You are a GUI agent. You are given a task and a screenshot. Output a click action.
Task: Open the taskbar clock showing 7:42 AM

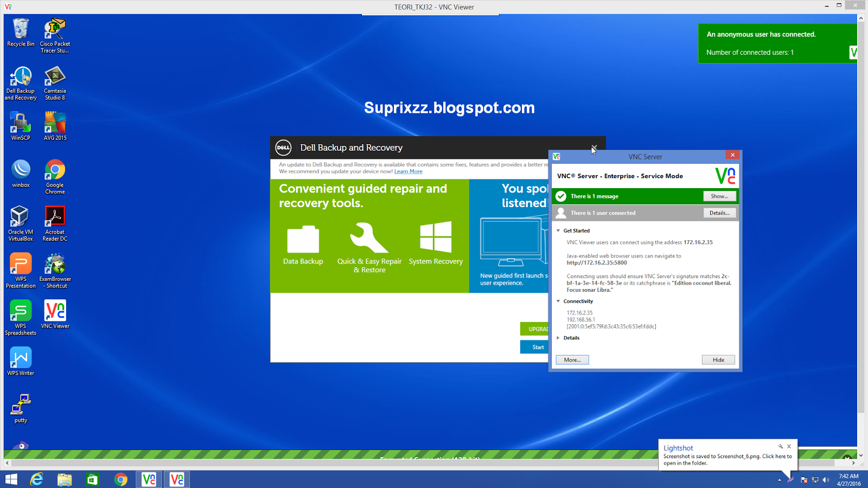848,480
